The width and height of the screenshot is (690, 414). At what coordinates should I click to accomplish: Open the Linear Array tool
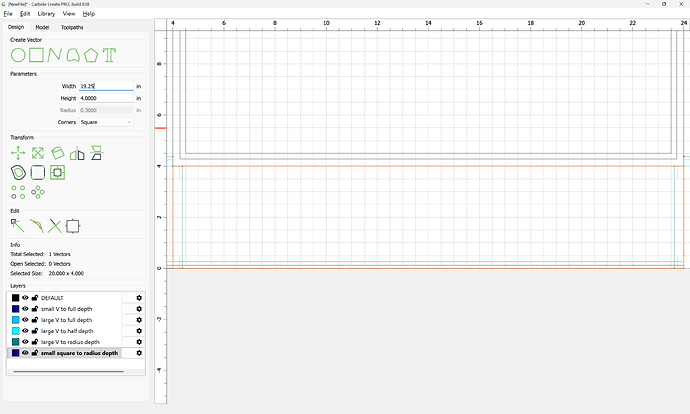point(18,191)
